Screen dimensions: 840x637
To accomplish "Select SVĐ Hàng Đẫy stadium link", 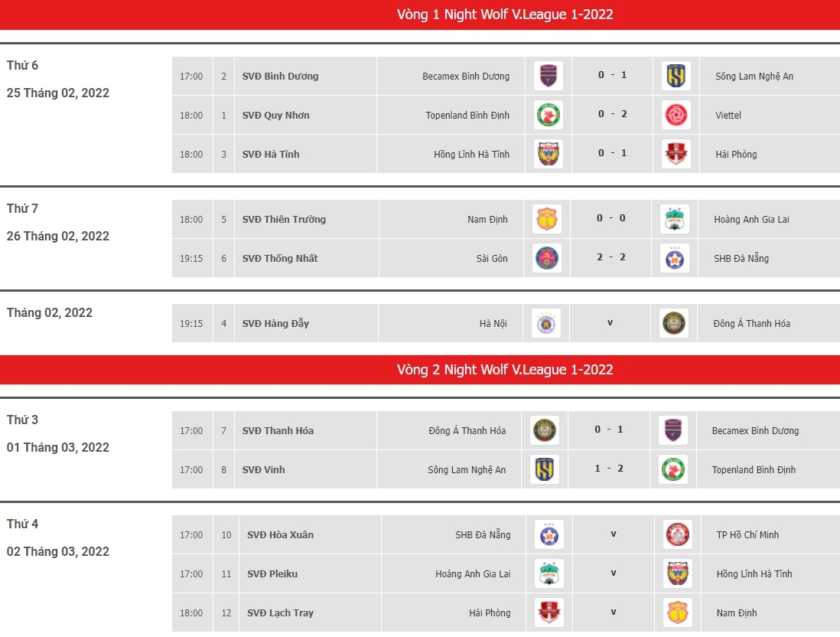I will pyautogui.click(x=275, y=323).
